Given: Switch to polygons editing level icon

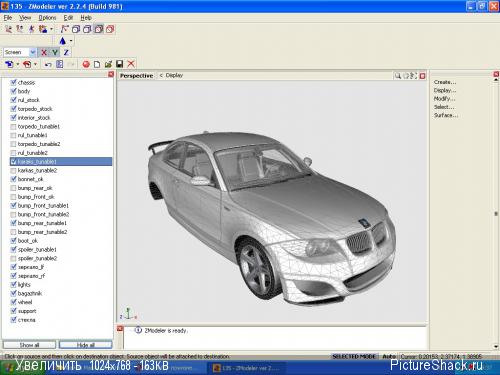Looking at the screenshot, I should click(31, 29).
